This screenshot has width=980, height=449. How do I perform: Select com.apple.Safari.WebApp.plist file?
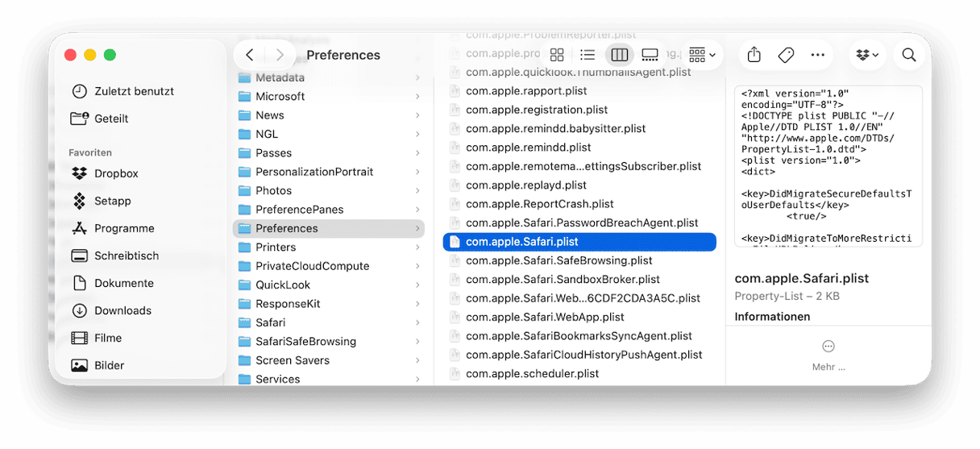coord(579,317)
